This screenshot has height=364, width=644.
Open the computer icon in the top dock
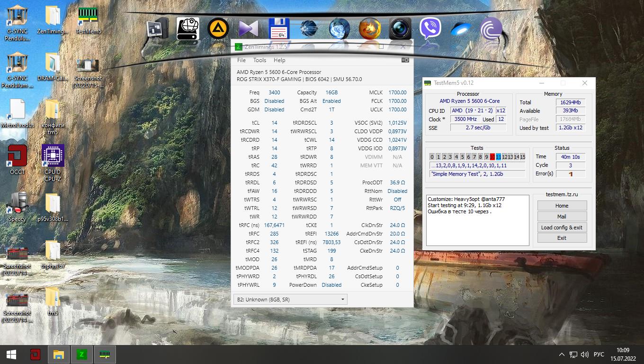pos(157,29)
